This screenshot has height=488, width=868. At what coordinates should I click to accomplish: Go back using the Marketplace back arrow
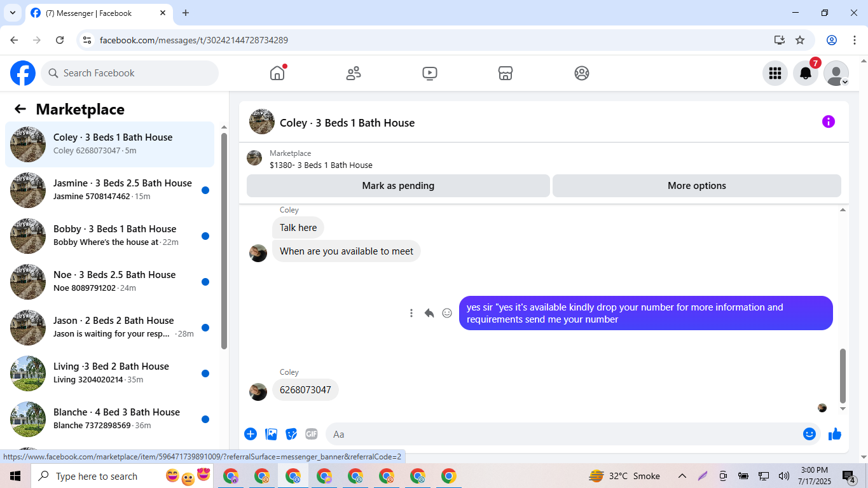pyautogui.click(x=20, y=109)
